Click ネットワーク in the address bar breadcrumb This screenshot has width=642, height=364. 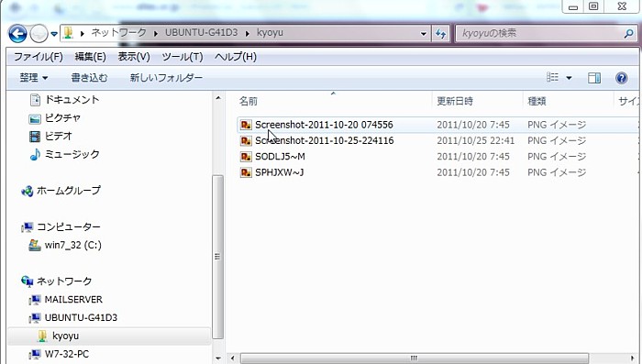pos(118,32)
